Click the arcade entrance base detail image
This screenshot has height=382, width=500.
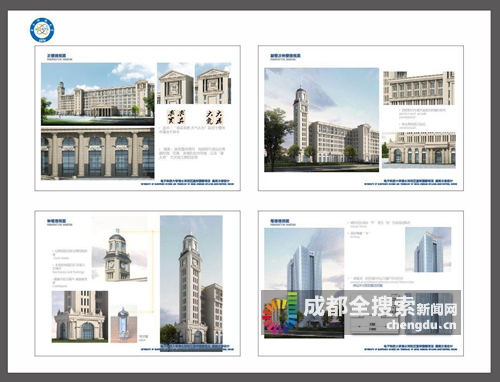419,149
